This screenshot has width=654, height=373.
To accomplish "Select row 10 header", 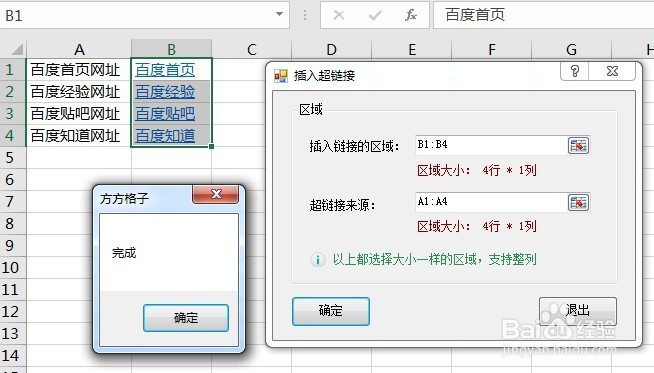I will point(13,268).
